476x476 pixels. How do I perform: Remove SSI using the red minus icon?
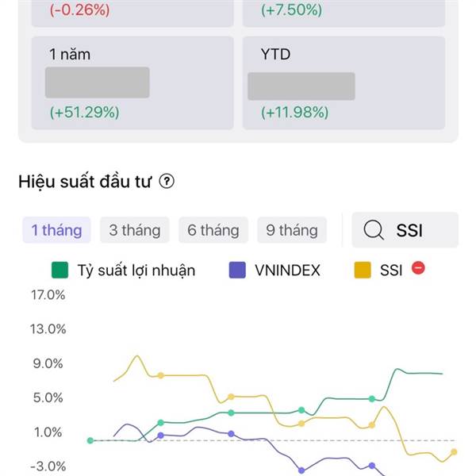click(419, 268)
